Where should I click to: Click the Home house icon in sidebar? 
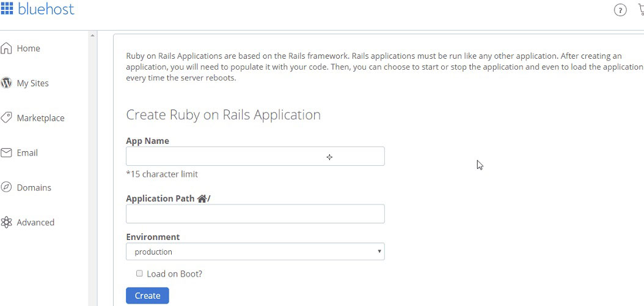(6, 48)
